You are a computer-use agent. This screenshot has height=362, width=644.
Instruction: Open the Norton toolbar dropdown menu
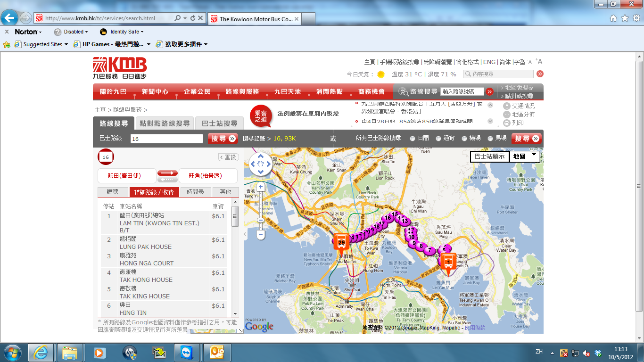[40, 32]
